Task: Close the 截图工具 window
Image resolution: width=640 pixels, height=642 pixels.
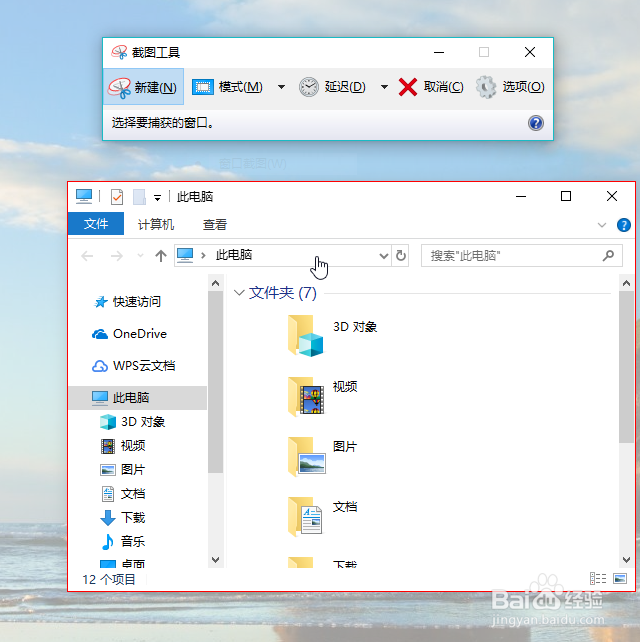Action: coord(530,52)
